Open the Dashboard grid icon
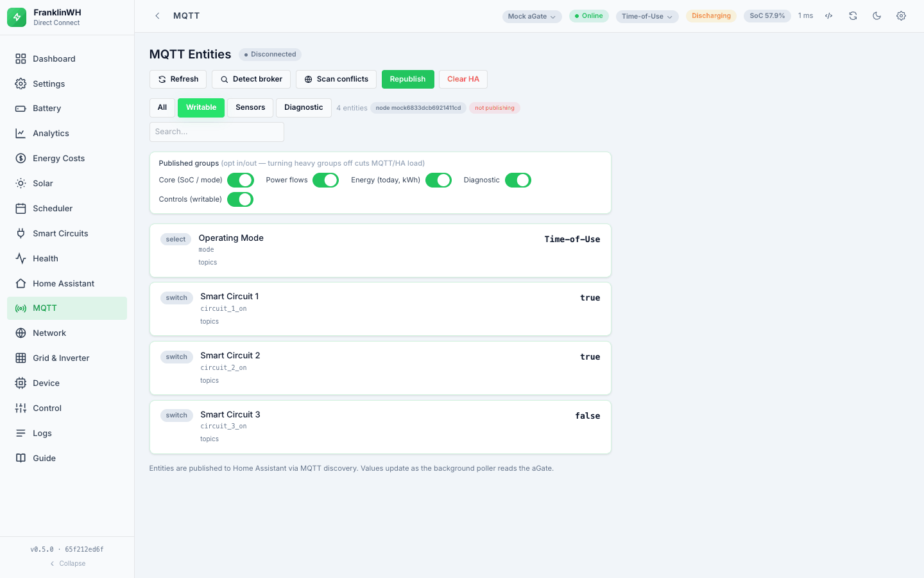The height and width of the screenshot is (578, 924). tap(21, 58)
